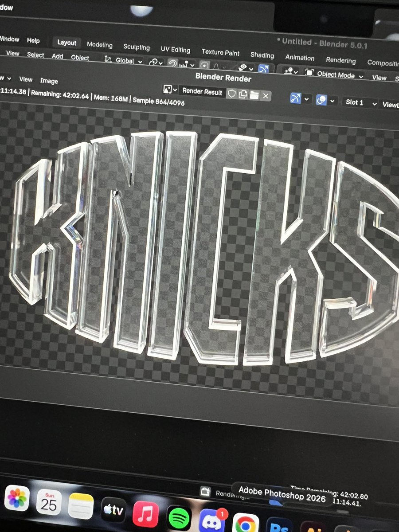This screenshot has width=399, height=532.
Task: Click the Remaining: 42:02.64 status text
Action: click(x=60, y=94)
